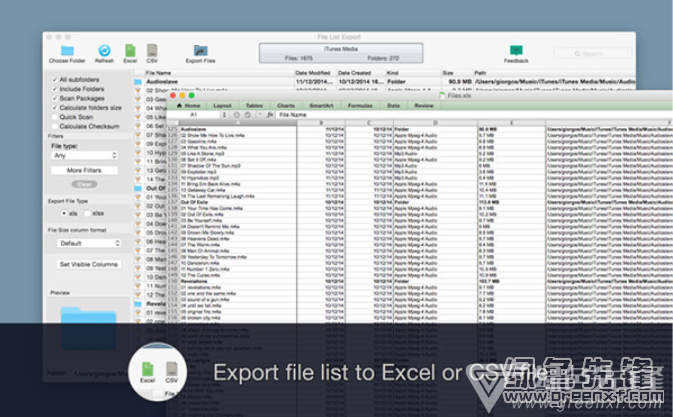Select column B header in Excel

[321, 123]
